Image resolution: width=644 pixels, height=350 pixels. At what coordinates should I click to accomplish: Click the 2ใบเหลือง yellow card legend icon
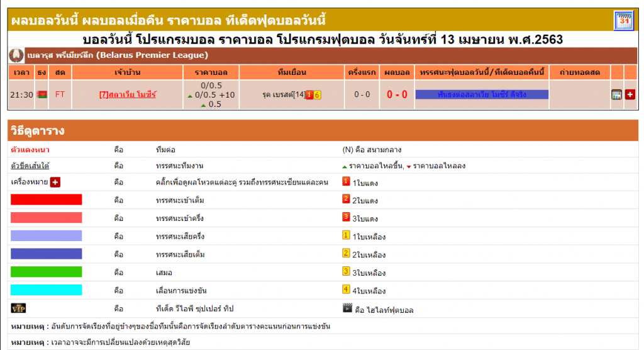[346, 253]
